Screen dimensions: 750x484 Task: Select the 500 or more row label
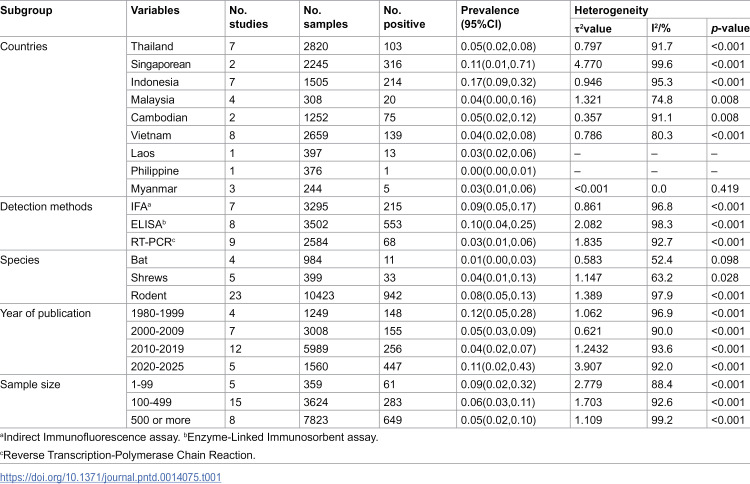[161, 420]
